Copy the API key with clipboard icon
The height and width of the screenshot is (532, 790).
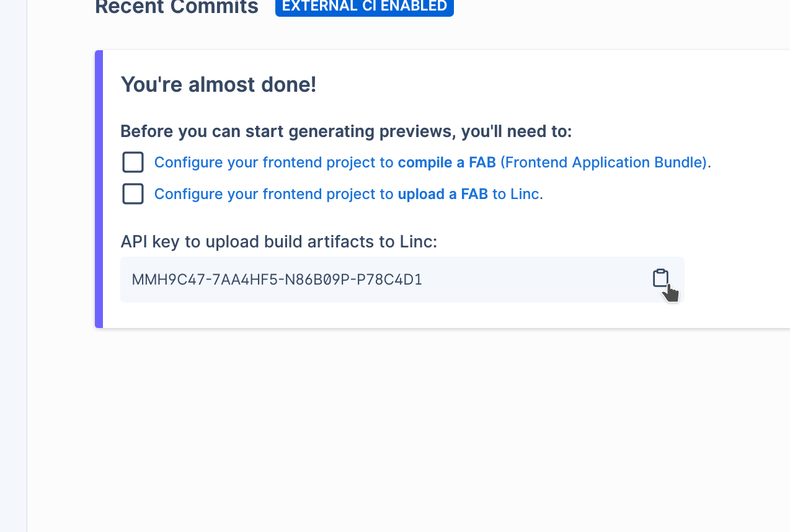click(x=660, y=278)
